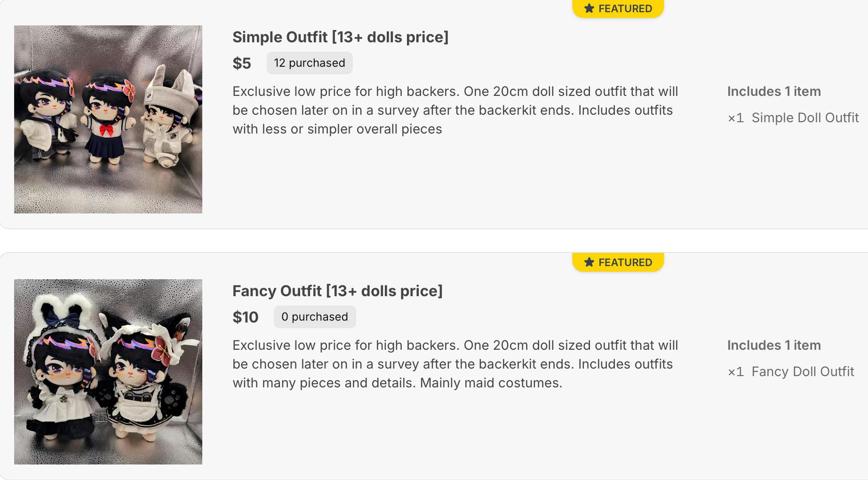Click the $10 price of Fancy Outfit
Viewport: 868px width, 480px height.
[245, 317]
